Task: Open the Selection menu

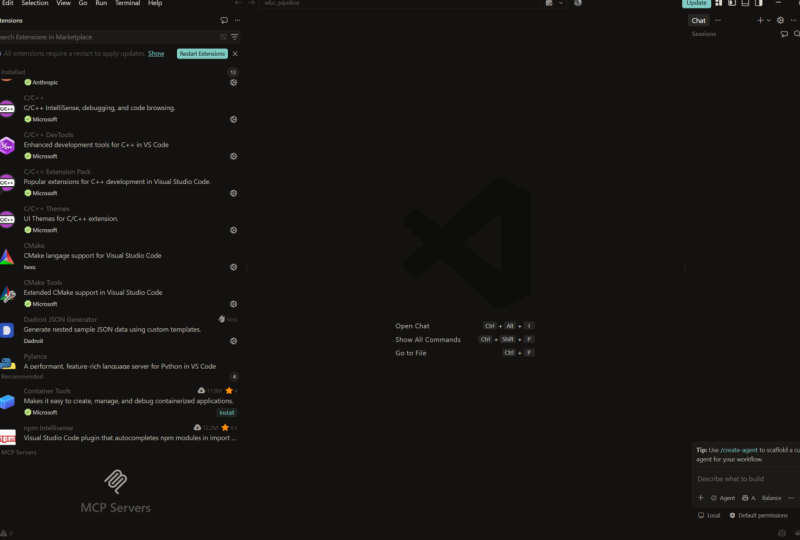Action: (x=35, y=3)
